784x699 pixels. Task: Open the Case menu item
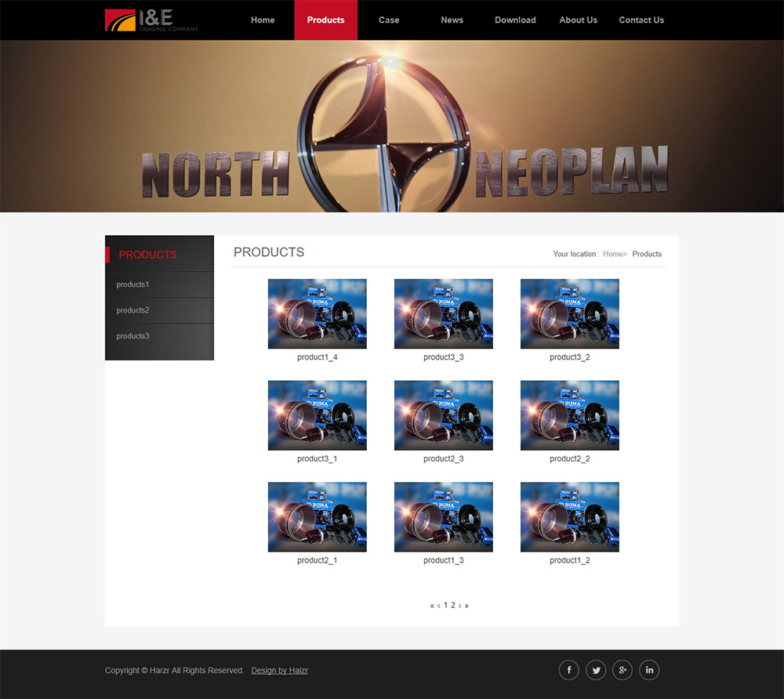[389, 20]
